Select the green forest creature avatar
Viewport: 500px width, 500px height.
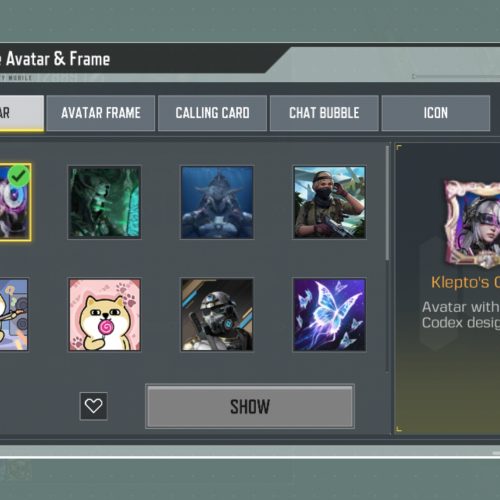104,202
